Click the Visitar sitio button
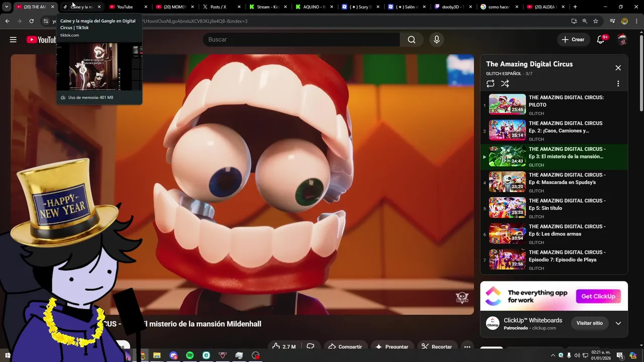 [589, 323]
